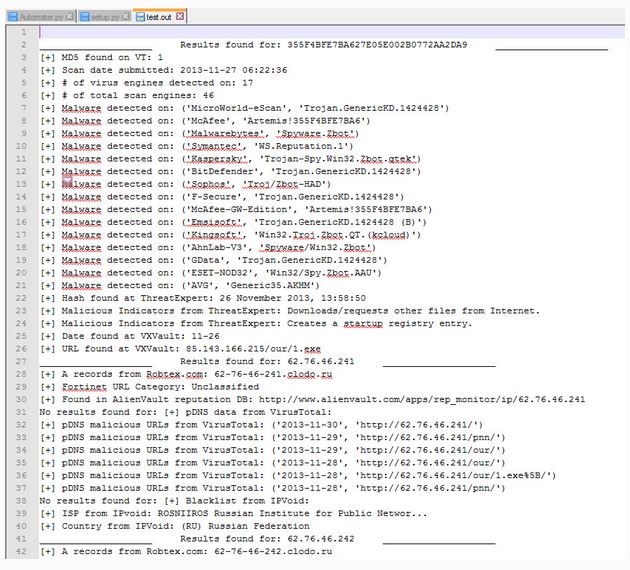Click line 33 URL 'http://62.76.46.241/pnn/'
630x570 pixels.
click(428, 437)
